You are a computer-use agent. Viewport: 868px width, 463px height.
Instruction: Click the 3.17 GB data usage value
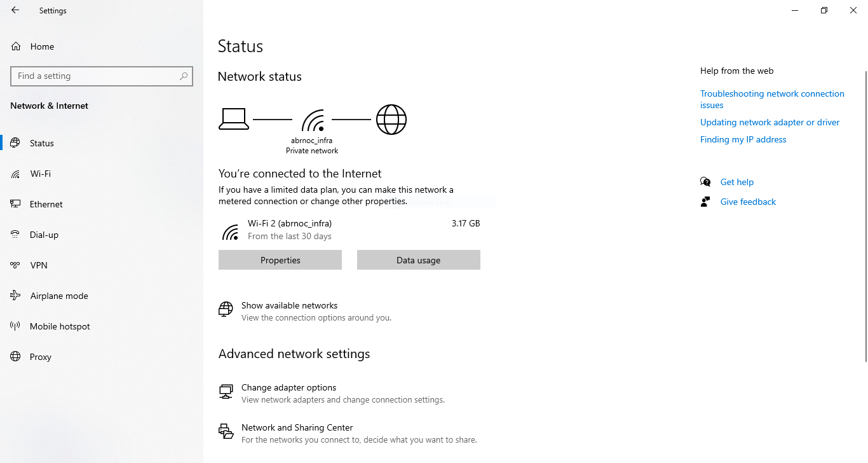[466, 223]
